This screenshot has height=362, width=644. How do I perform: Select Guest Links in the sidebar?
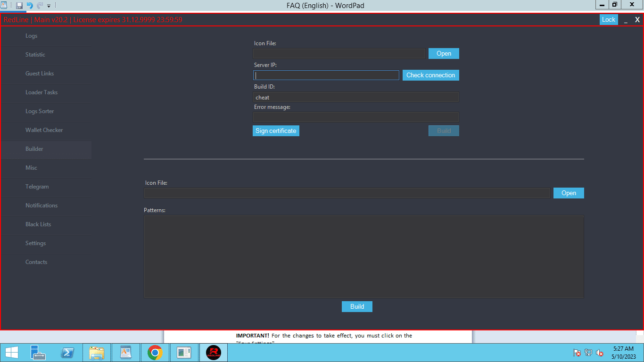(x=46, y=74)
